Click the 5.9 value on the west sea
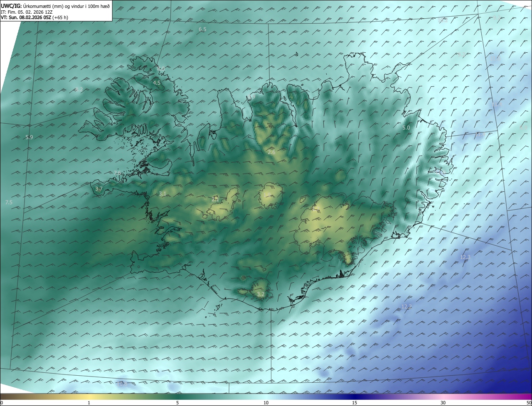 [29, 137]
